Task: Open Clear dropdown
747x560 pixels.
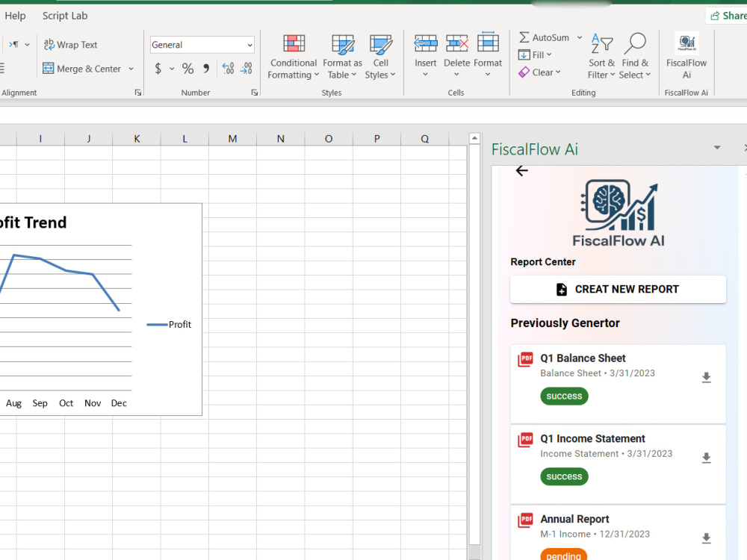Action: 539,72
